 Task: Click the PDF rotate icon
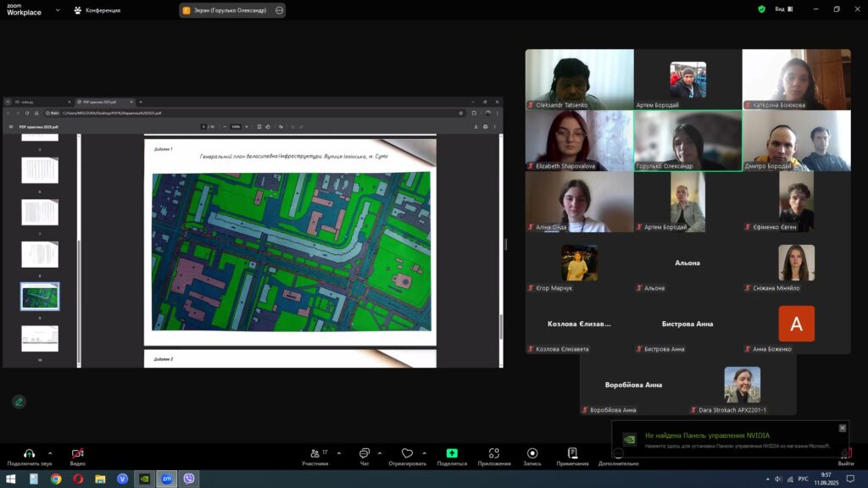click(268, 127)
